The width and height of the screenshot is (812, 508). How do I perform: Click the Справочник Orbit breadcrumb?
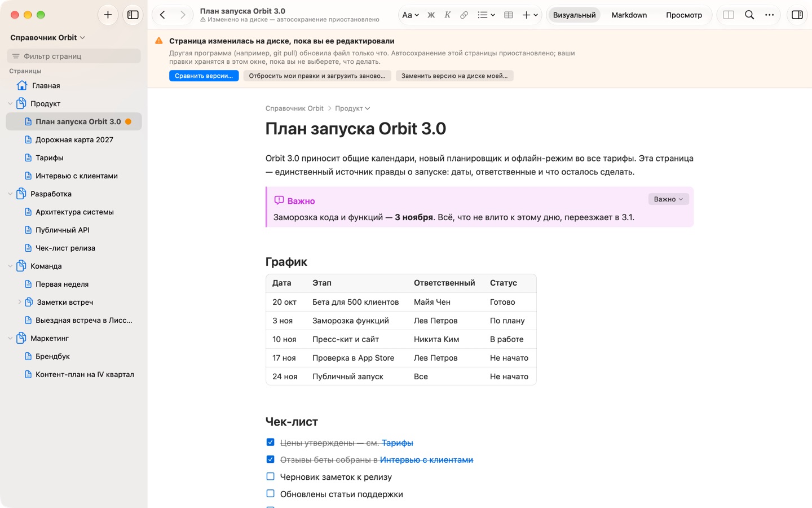pos(294,108)
